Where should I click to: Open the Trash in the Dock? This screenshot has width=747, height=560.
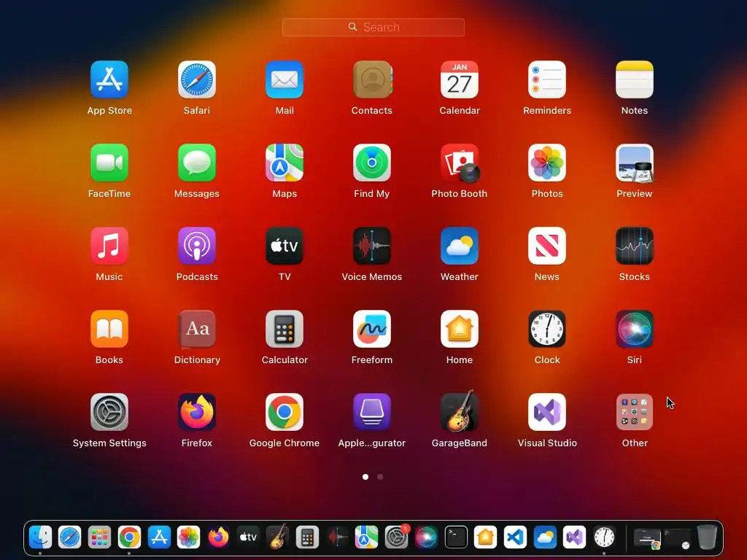pos(706,537)
